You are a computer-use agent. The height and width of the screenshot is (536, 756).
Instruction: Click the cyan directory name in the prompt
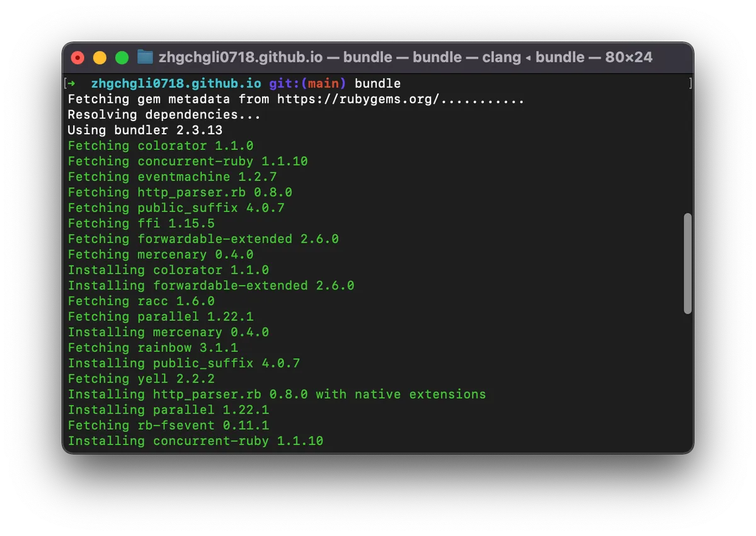pyautogui.click(x=176, y=83)
